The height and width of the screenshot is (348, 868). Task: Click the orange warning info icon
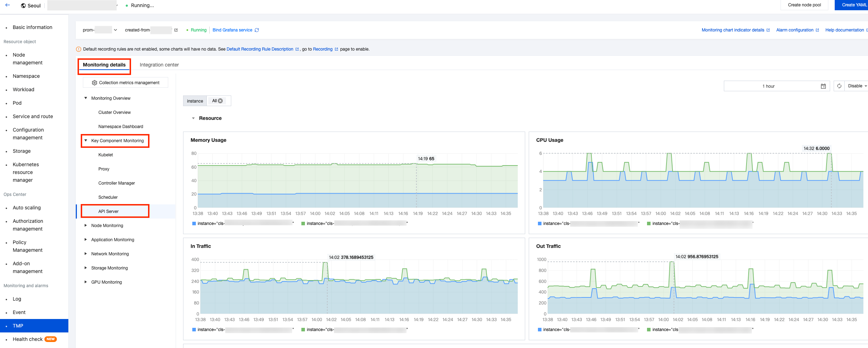point(79,49)
